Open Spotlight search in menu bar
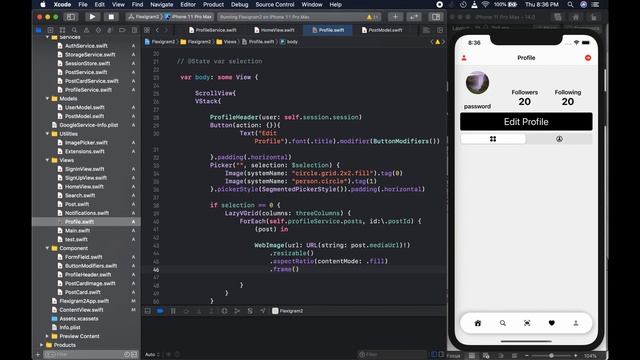Image resolution: width=640 pixels, height=360 pixels. pyautogui.click(x=570, y=4)
